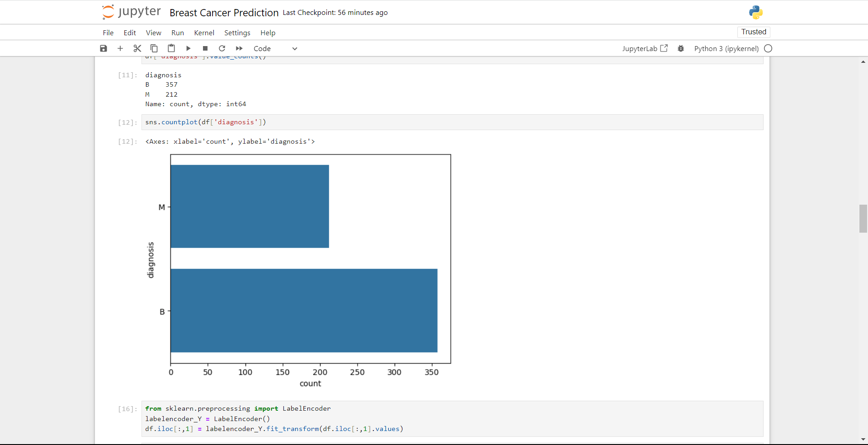Run the selected cell

pyautogui.click(x=188, y=48)
